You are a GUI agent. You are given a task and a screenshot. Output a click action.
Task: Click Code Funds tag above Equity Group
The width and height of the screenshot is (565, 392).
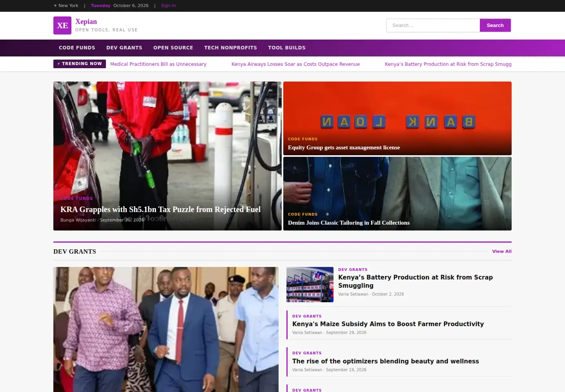(303, 139)
